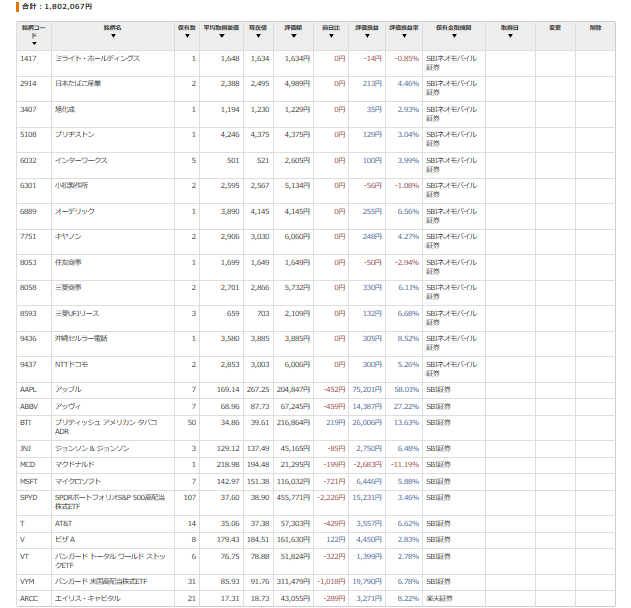Select ticker BTI
This screenshot has height=608, width=631.
25,423
